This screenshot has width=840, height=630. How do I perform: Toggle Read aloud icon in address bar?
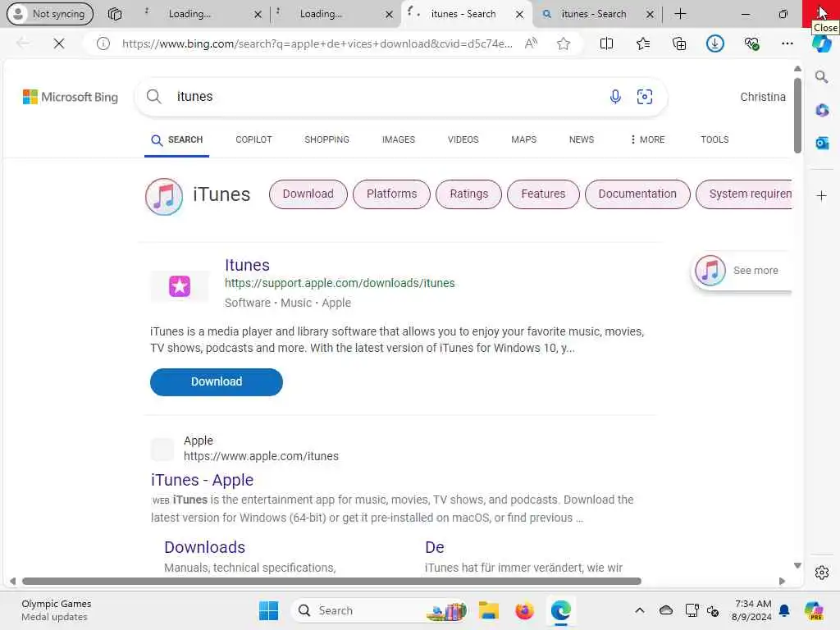[531, 43]
